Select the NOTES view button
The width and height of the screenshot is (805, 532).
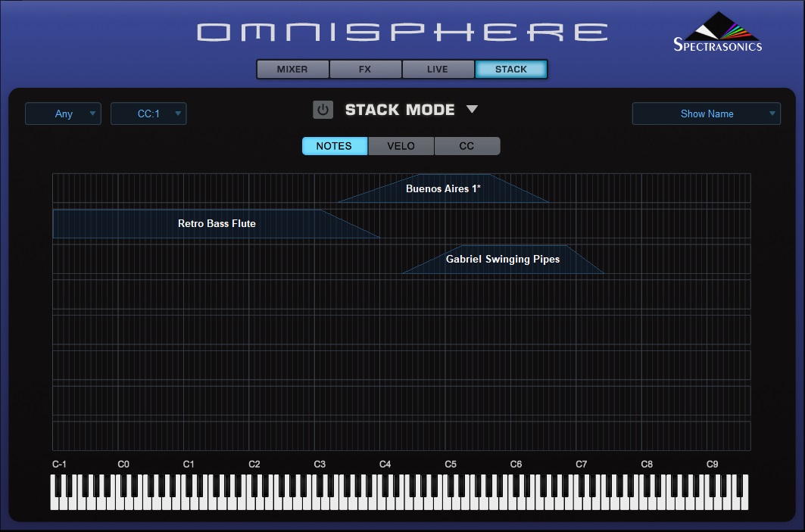click(334, 146)
